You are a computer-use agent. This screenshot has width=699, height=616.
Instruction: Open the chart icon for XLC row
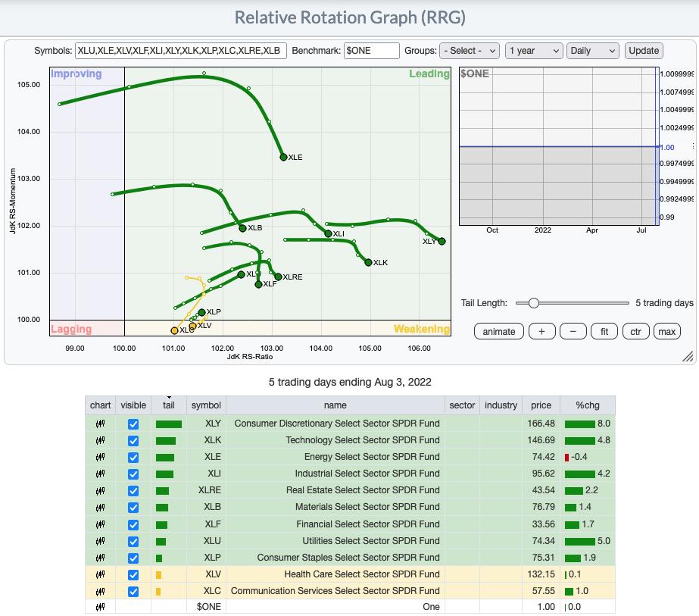(x=100, y=591)
